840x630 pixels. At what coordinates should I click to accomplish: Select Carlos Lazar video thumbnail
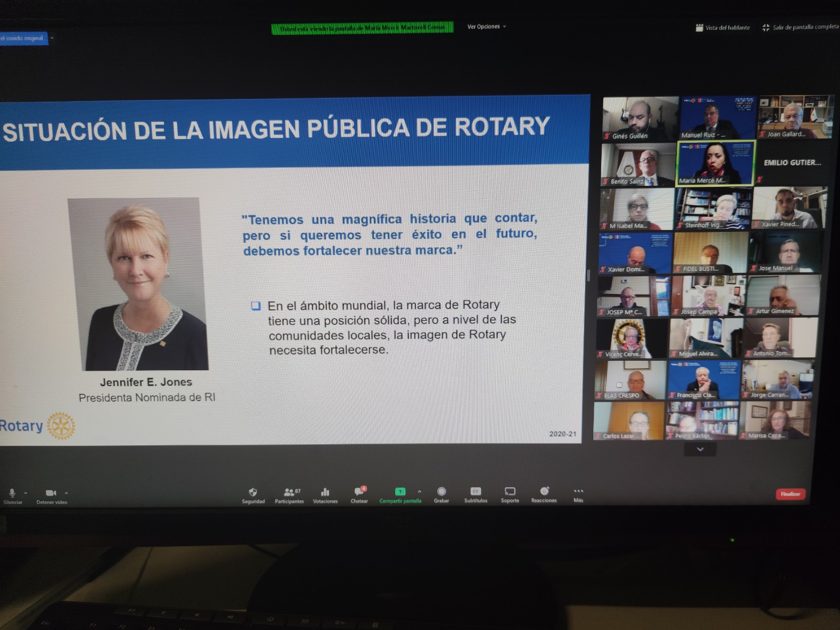click(628, 421)
